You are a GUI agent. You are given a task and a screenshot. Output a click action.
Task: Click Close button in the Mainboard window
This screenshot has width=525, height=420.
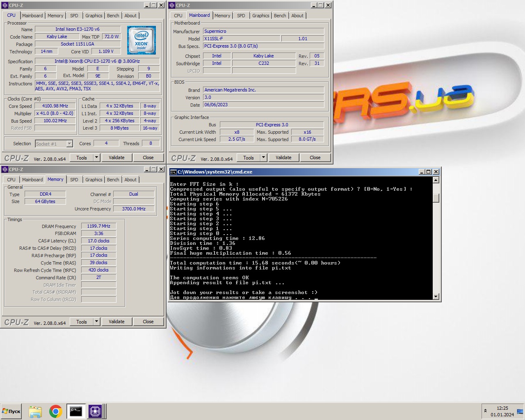(x=315, y=157)
